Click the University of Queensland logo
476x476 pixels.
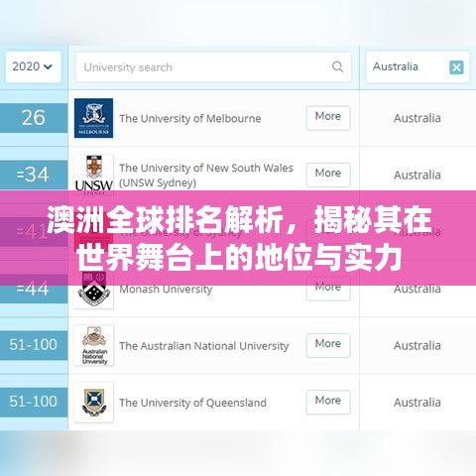[x=94, y=402]
